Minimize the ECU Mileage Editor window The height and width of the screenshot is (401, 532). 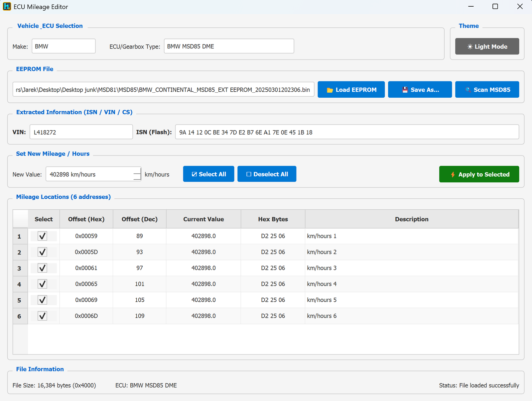(x=471, y=7)
